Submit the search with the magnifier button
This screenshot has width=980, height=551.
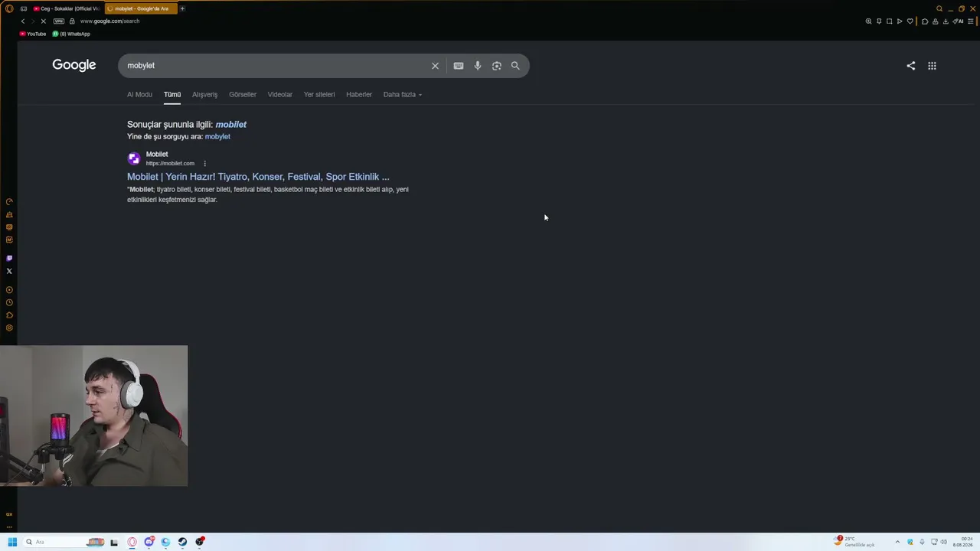(x=515, y=66)
